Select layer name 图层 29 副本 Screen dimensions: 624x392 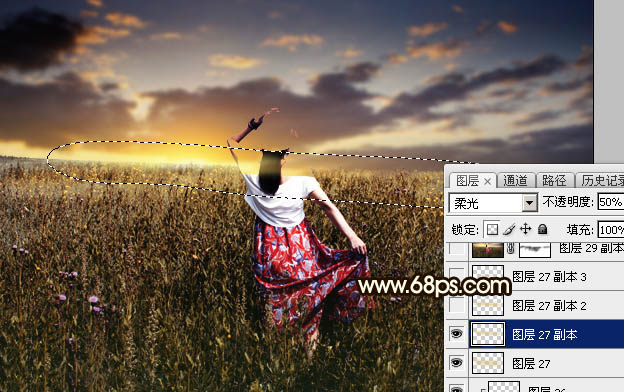coord(591,248)
